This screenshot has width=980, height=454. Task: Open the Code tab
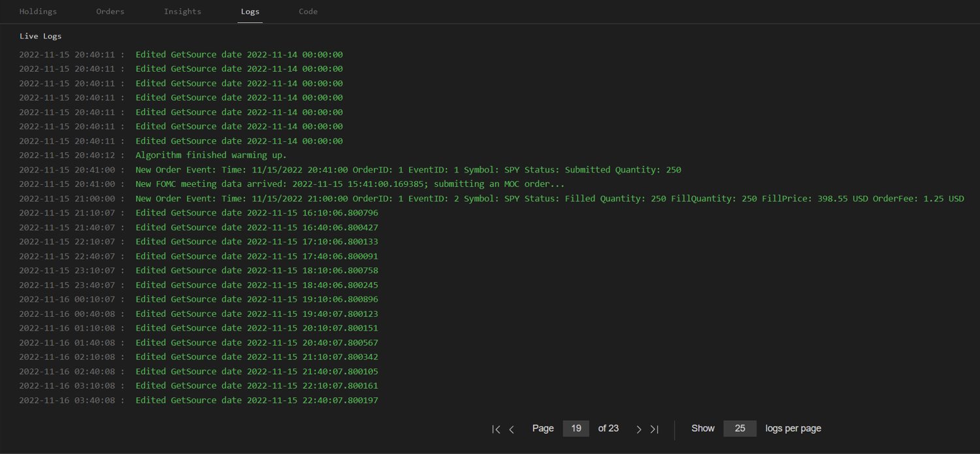click(x=308, y=11)
